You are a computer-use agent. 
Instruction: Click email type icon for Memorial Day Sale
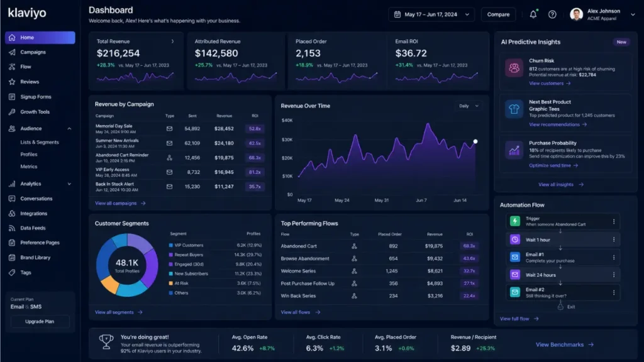pyautogui.click(x=169, y=128)
